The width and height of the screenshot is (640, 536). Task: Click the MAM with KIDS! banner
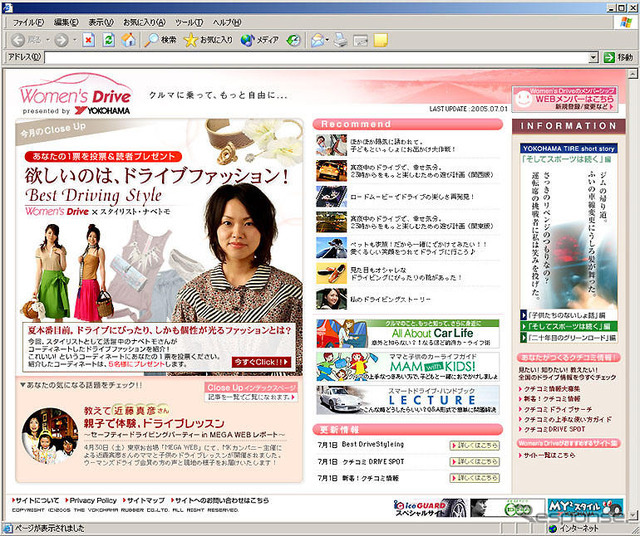pyautogui.click(x=407, y=367)
